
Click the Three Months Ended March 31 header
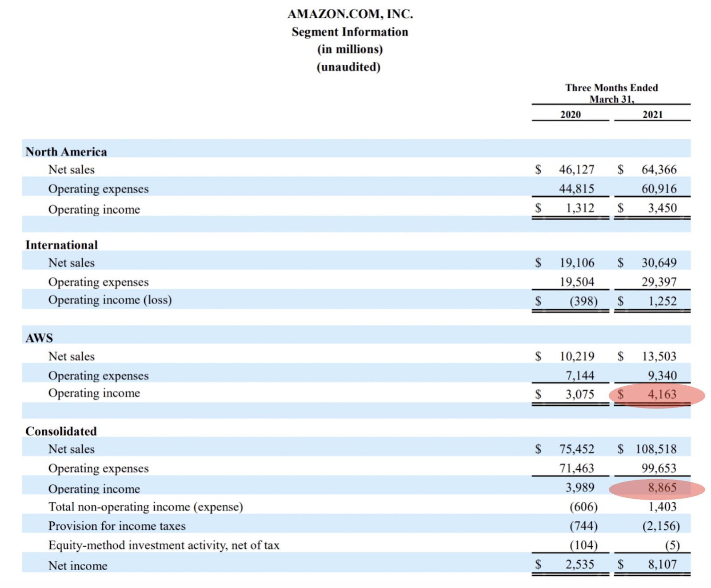[x=611, y=93]
